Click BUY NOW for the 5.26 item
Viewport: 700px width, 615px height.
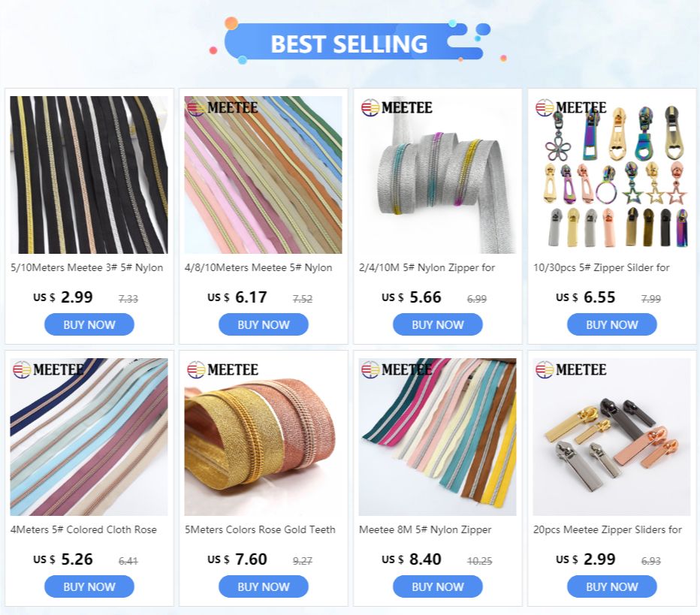[89, 586]
